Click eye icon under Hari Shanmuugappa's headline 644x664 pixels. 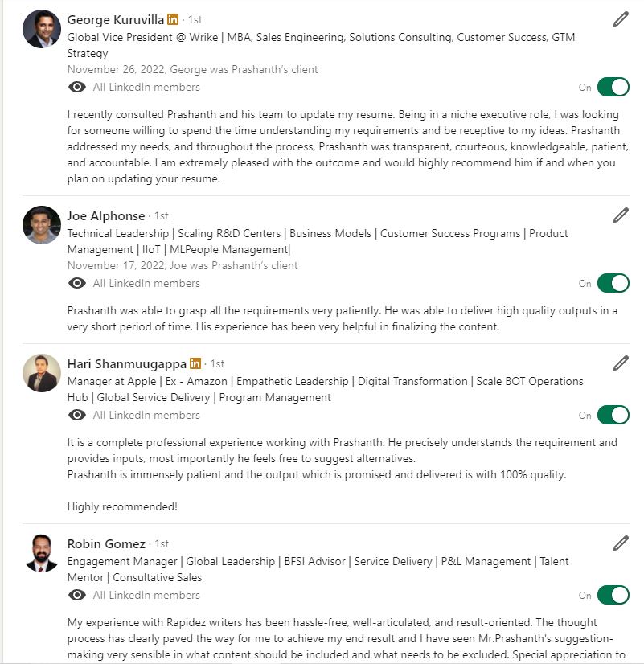[77, 415]
